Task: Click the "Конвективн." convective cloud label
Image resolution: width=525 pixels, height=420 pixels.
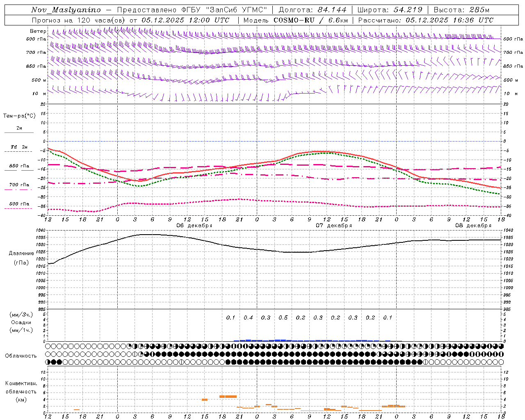Action: pos(21,383)
